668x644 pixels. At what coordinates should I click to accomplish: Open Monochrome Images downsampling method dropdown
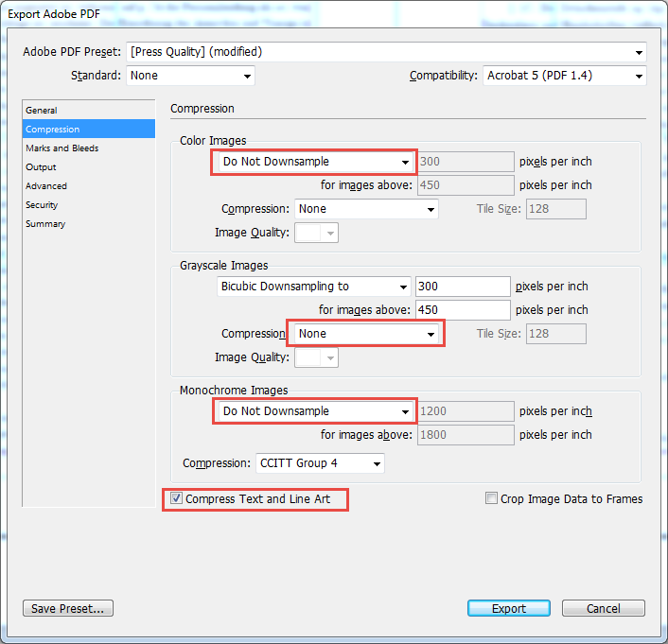[x=315, y=411]
